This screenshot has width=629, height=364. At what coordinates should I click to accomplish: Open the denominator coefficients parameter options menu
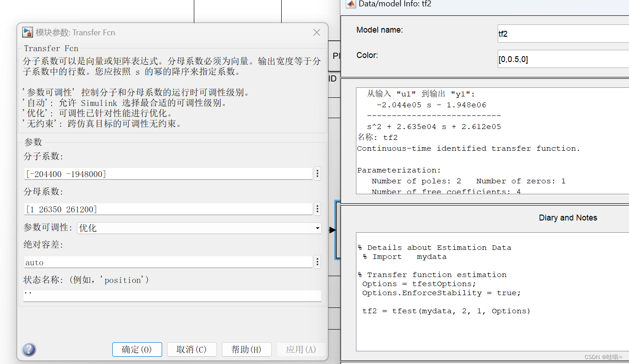click(317, 209)
